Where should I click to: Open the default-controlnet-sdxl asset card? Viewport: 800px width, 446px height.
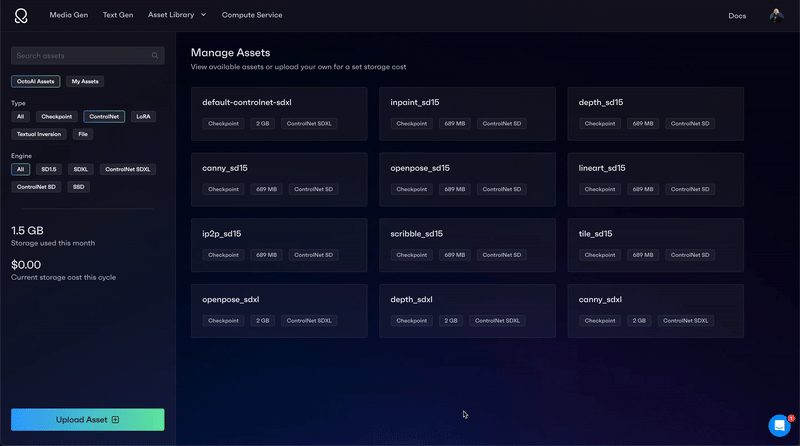pos(279,114)
